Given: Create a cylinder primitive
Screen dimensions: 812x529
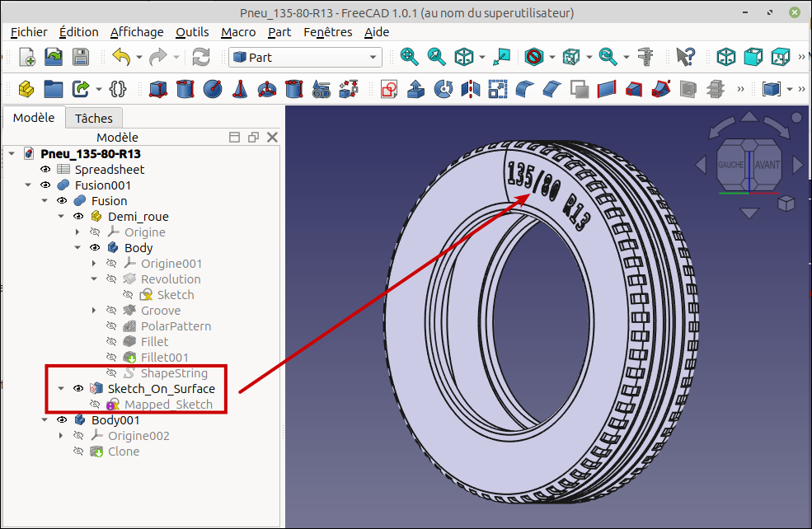Looking at the screenshot, I should pyautogui.click(x=185, y=89).
